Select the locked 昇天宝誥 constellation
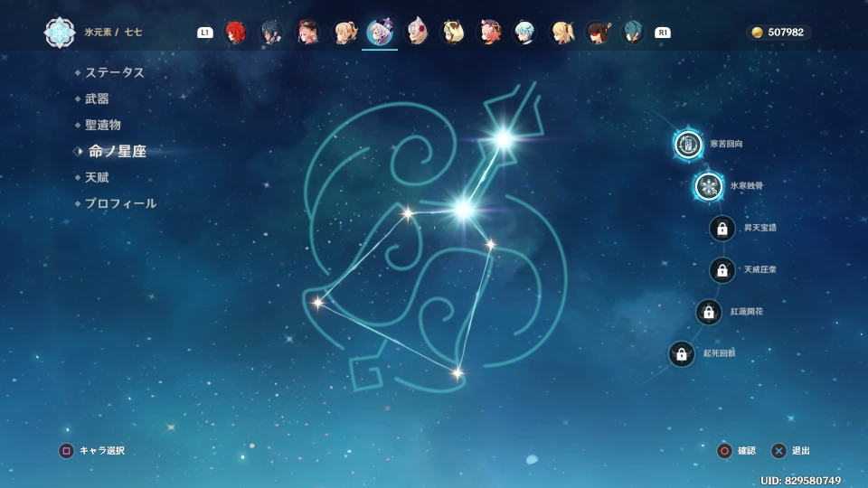The width and height of the screenshot is (868, 488). 722,228
